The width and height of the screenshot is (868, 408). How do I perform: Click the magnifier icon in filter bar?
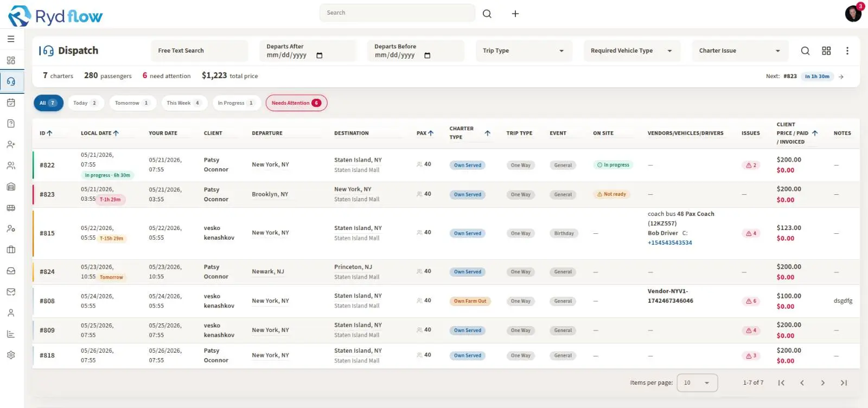[x=805, y=50]
